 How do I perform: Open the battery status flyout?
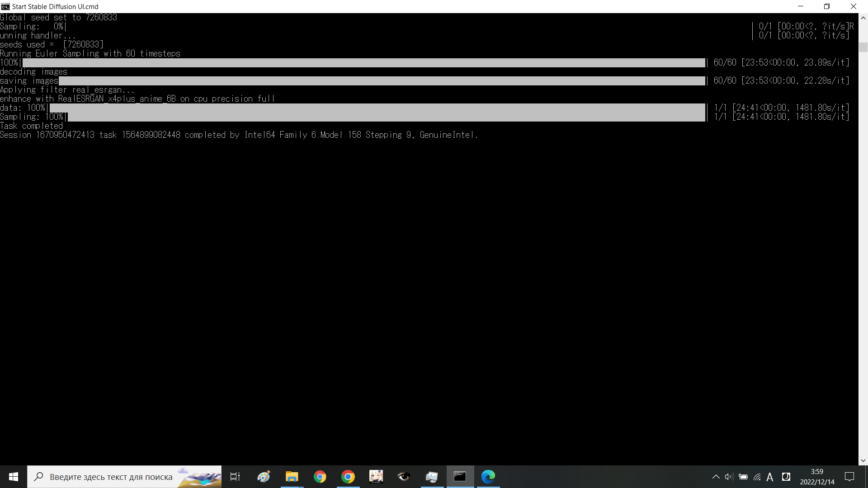coord(744,477)
